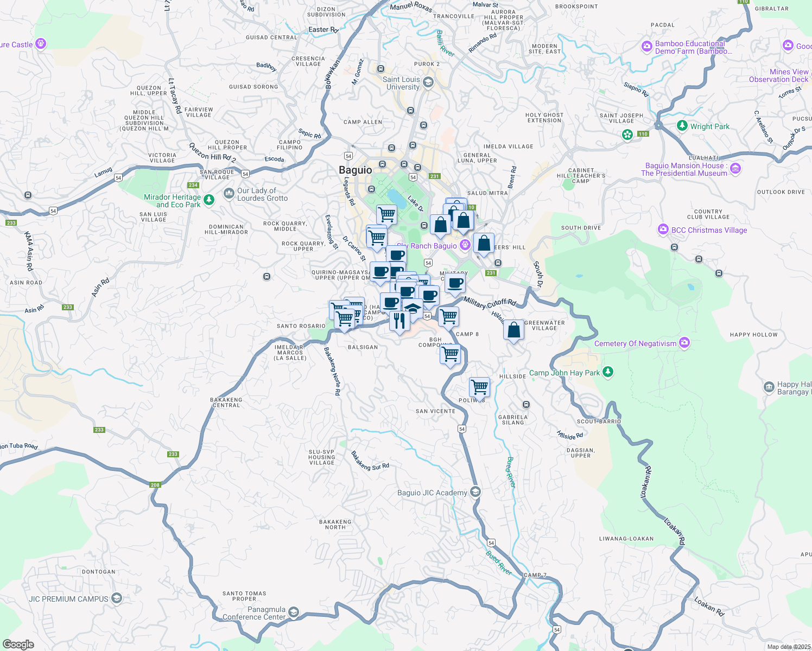Select the SANTO TOMAS PROPER label

point(244,596)
